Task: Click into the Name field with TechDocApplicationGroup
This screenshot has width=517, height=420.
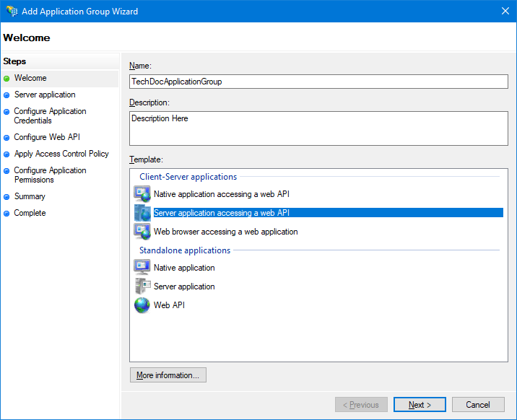Action: tap(318, 82)
